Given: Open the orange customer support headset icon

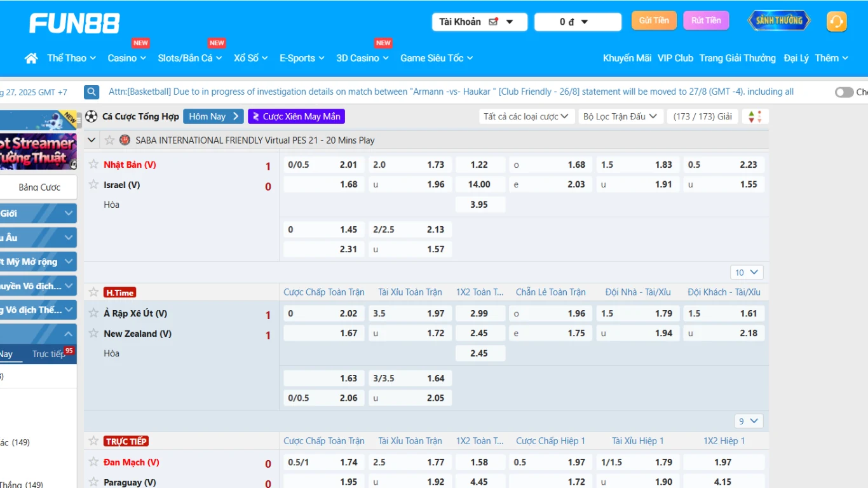Looking at the screenshot, I should [836, 22].
